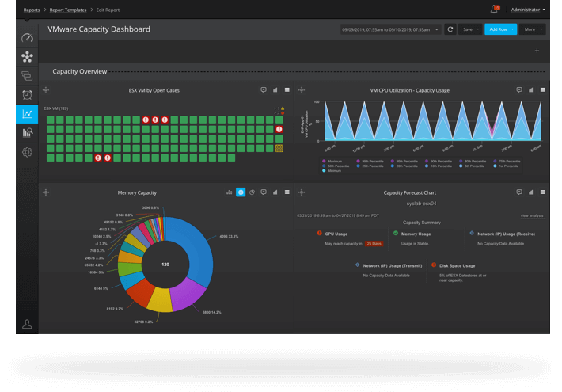Toggle the 80th Percentile legend series
The image size is (562, 392).
pos(473,162)
